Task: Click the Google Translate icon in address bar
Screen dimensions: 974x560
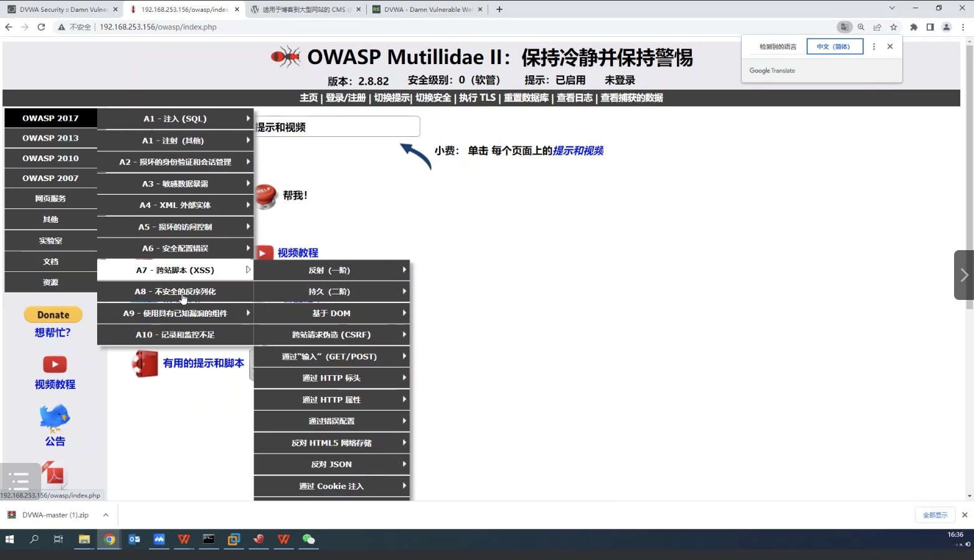Action: click(844, 27)
